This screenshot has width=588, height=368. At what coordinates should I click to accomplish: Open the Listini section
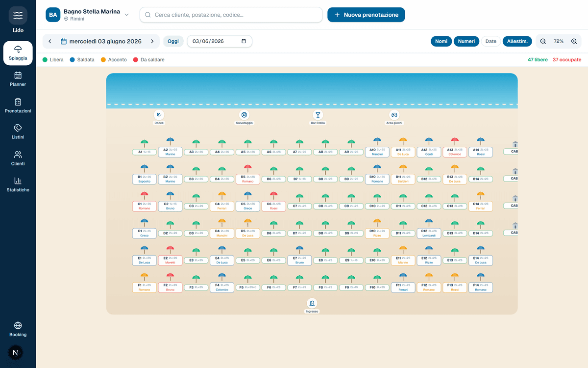[x=18, y=131]
